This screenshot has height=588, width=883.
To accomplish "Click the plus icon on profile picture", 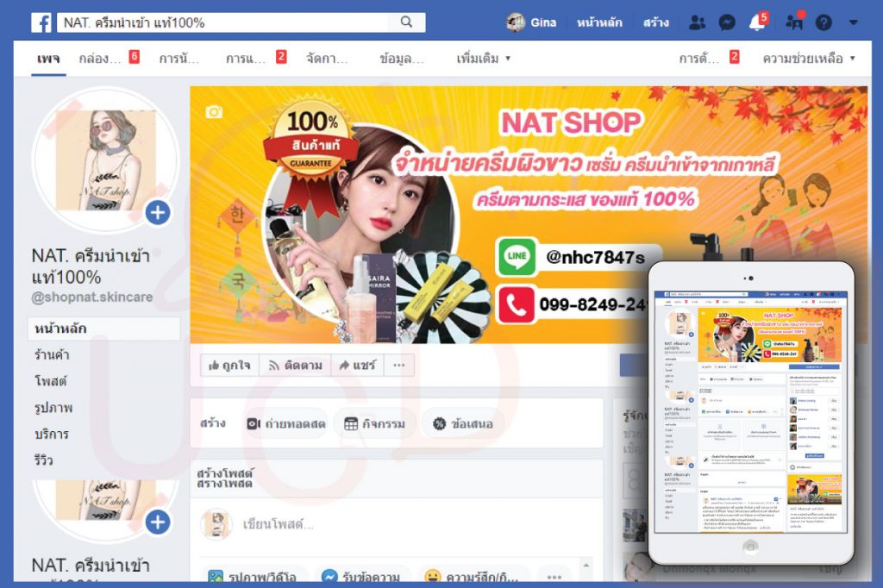I will tap(158, 212).
